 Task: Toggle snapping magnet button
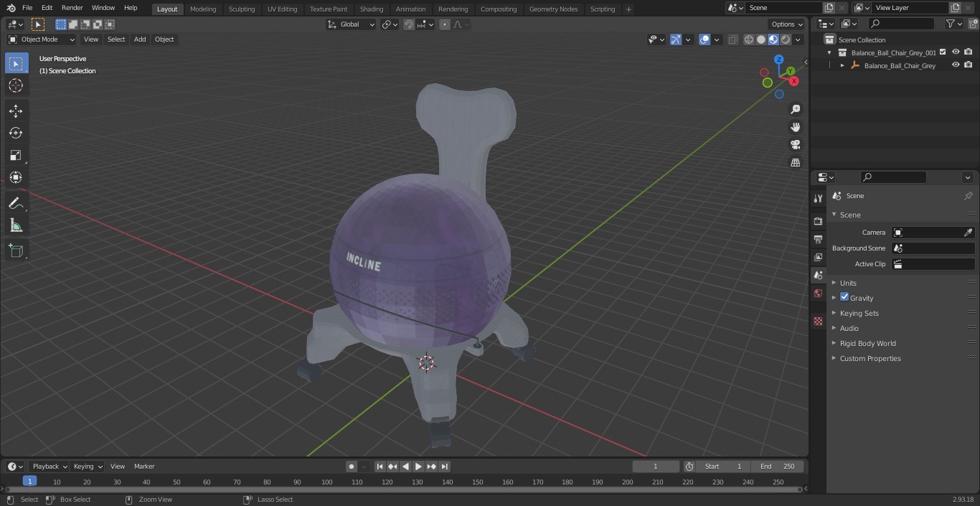pos(409,24)
